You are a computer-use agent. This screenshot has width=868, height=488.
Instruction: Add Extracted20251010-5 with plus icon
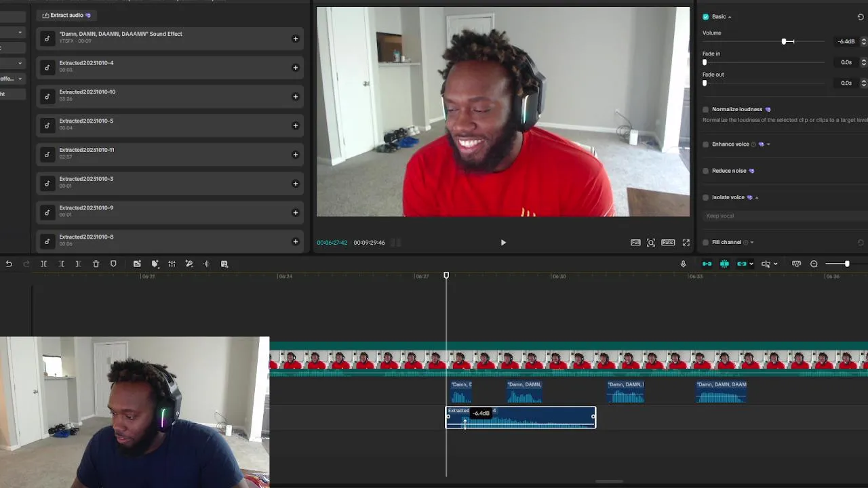tap(295, 125)
